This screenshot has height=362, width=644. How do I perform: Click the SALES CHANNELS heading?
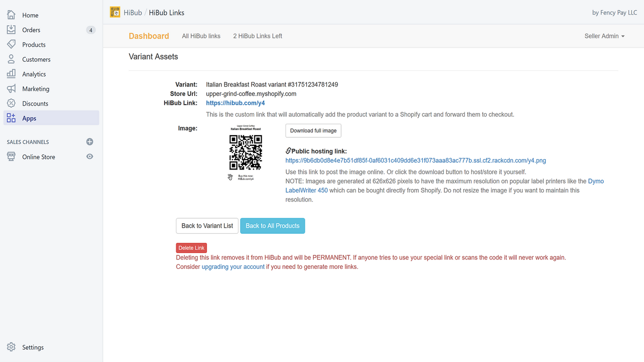tap(28, 142)
